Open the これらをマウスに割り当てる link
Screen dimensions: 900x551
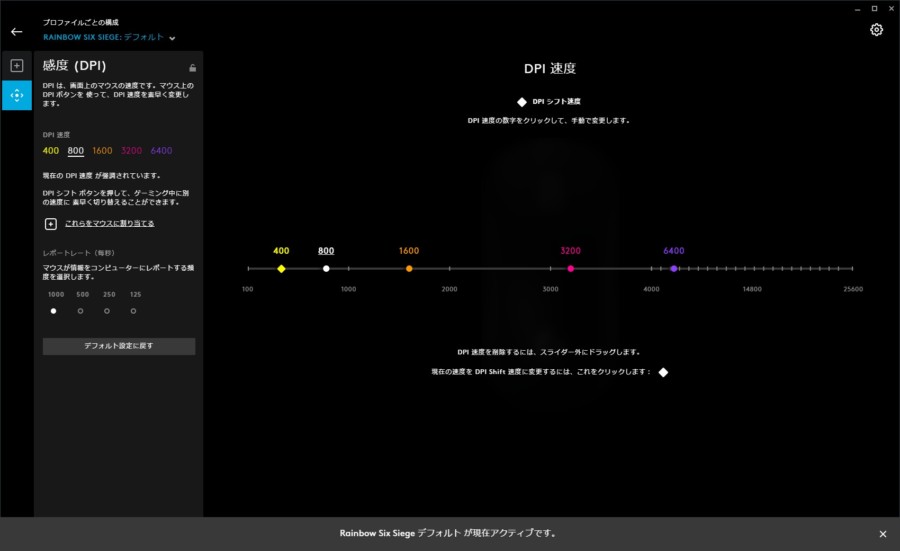pos(109,223)
